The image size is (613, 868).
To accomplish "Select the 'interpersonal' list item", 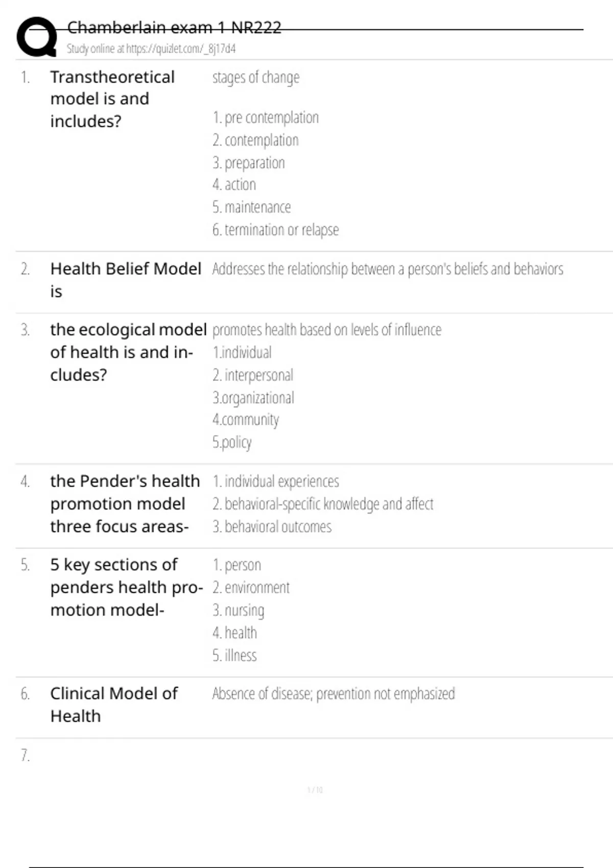I will [x=253, y=375].
